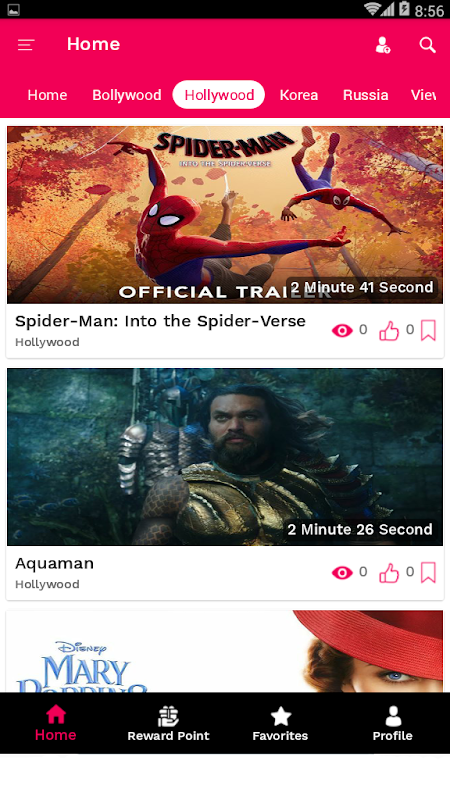Screen dimensions: 450x800
Task: Switch to the Bollywood tab
Action: tap(127, 95)
